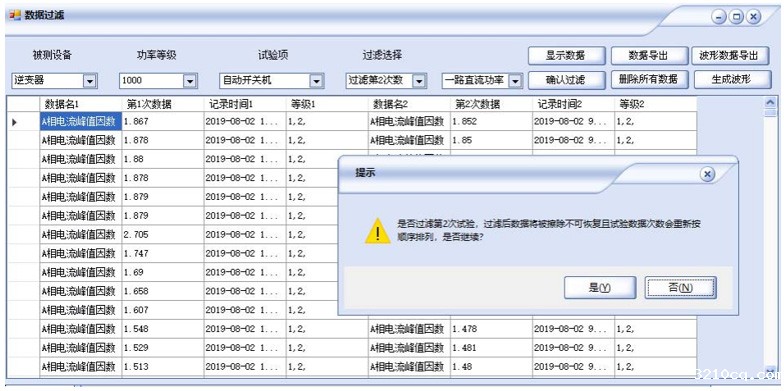This screenshot has height=391, width=784.
Task: Select the highlighted A相电流峰值因数 cell in first row
Action: pyautogui.click(x=80, y=121)
